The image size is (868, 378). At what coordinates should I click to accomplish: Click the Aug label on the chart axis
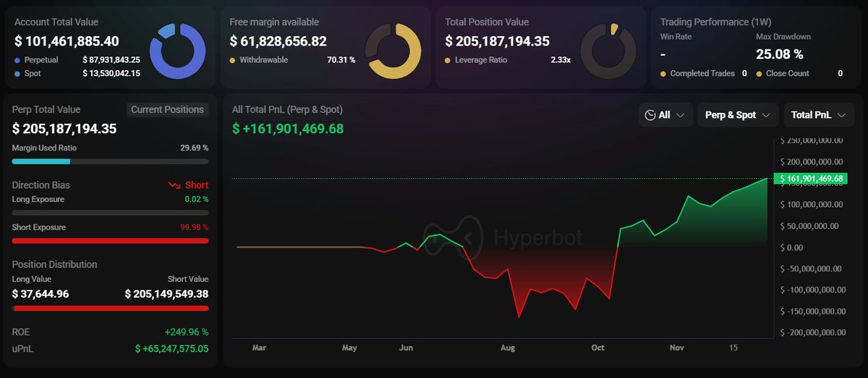[x=508, y=348]
